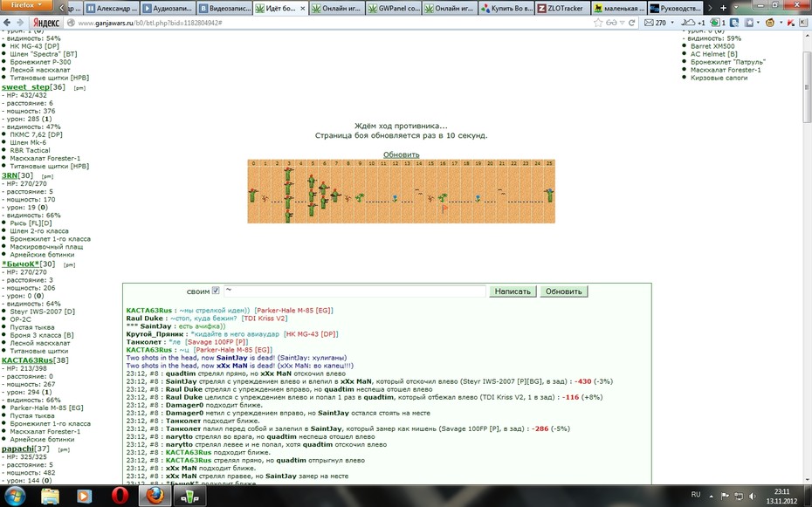The image size is (812, 507).
Task: Open reader view glasses icon
Action: click(611, 23)
